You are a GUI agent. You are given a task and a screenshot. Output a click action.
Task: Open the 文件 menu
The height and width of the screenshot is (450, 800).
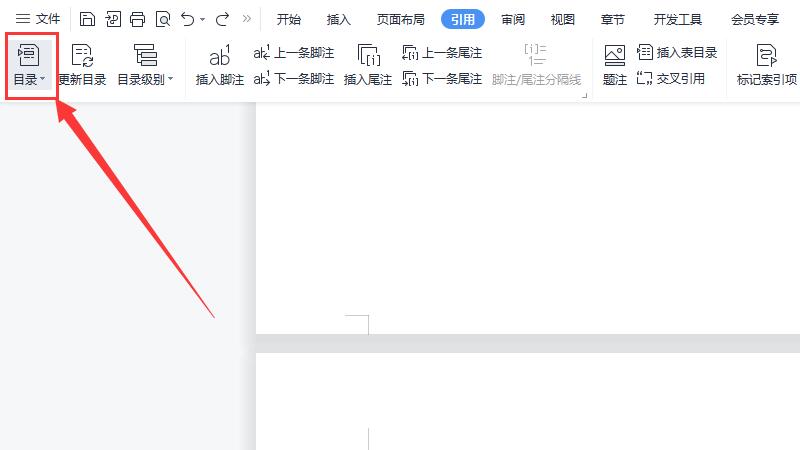(x=38, y=19)
